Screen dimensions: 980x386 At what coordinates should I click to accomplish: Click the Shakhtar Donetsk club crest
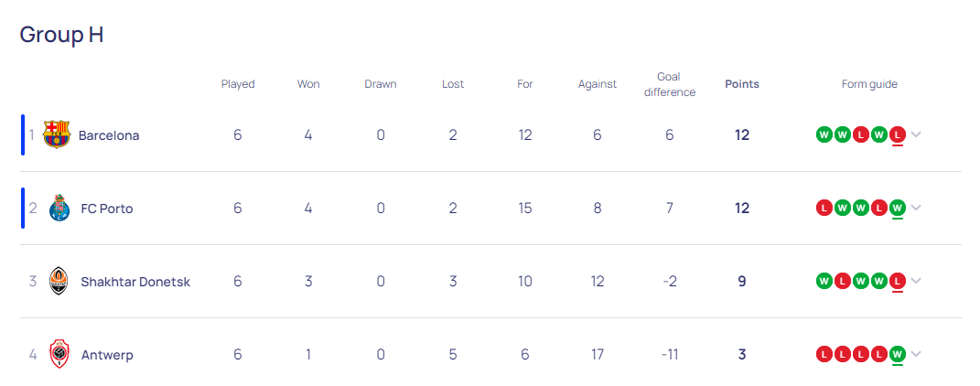[x=59, y=281]
